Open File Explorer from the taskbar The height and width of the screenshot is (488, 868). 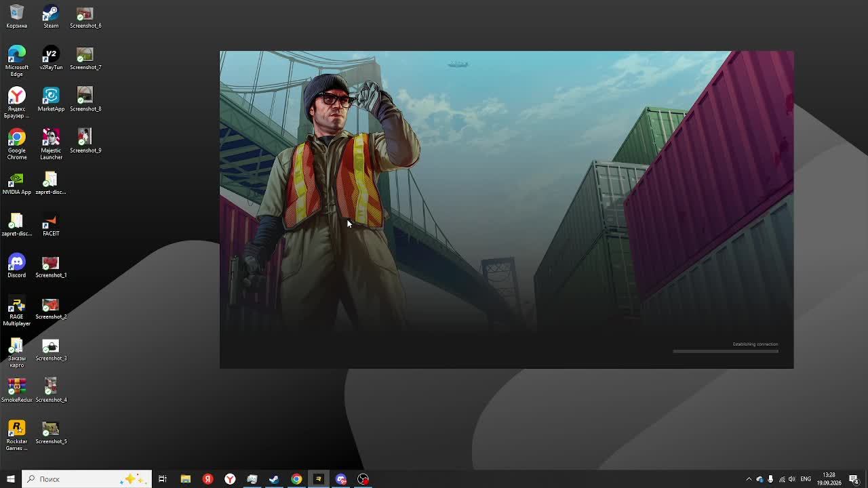click(185, 479)
